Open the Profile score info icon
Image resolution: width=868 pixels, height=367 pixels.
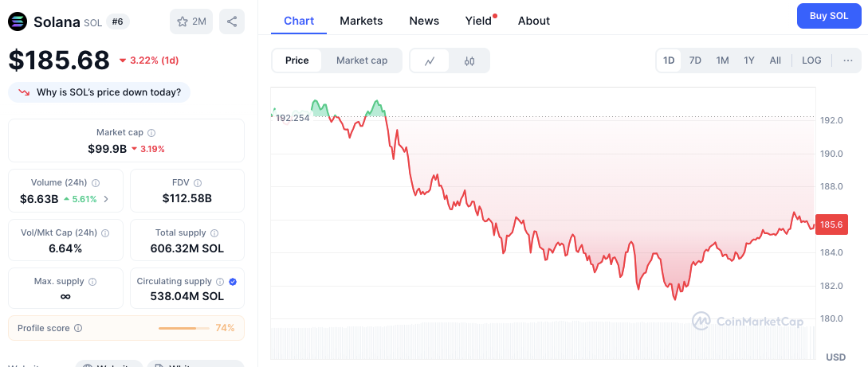tap(79, 328)
